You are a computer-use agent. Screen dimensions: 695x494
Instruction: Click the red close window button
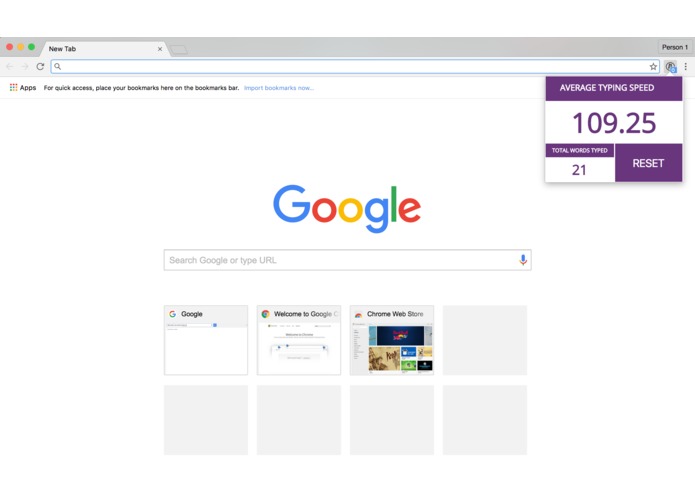coord(9,47)
